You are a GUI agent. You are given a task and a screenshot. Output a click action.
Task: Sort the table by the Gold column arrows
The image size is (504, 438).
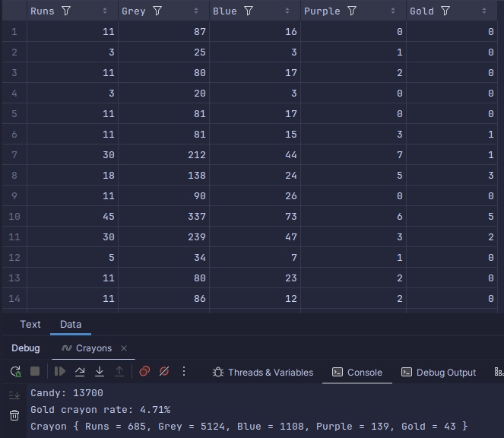[x=484, y=11]
